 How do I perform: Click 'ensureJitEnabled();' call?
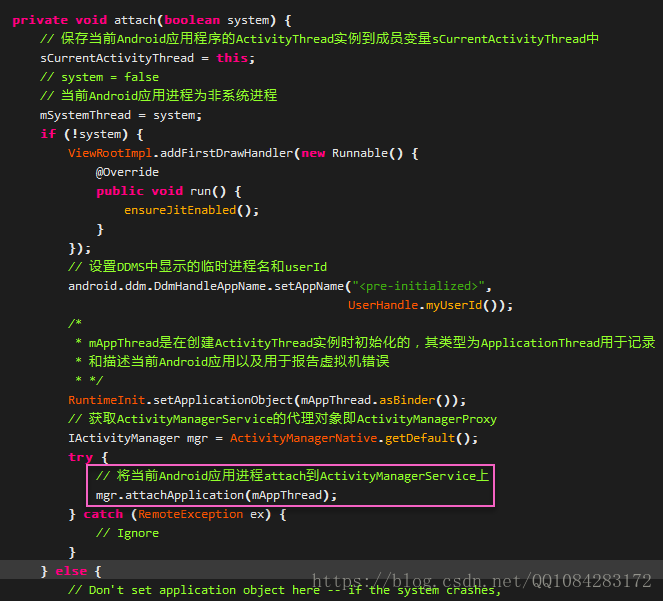(x=191, y=210)
